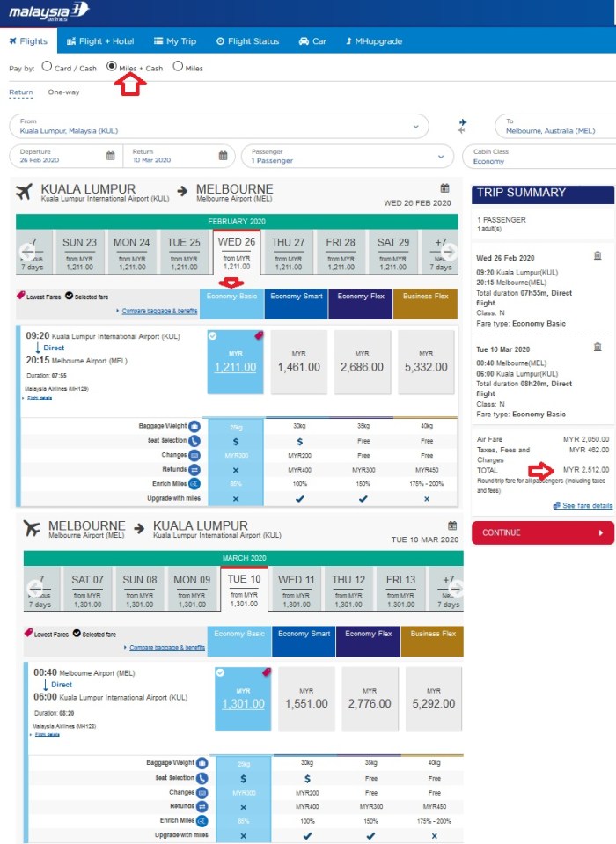The width and height of the screenshot is (616, 844).
Task: Click previous 7 days arrow in February strip
Action: pyautogui.click(x=26, y=252)
